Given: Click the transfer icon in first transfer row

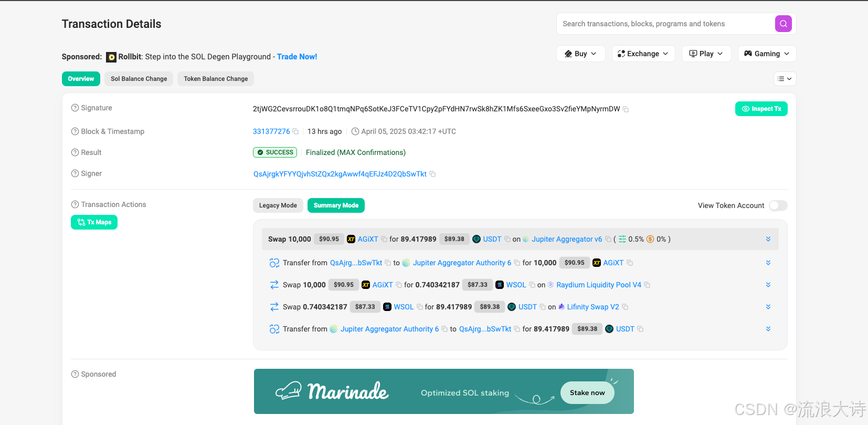Looking at the screenshot, I should coord(274,263).
